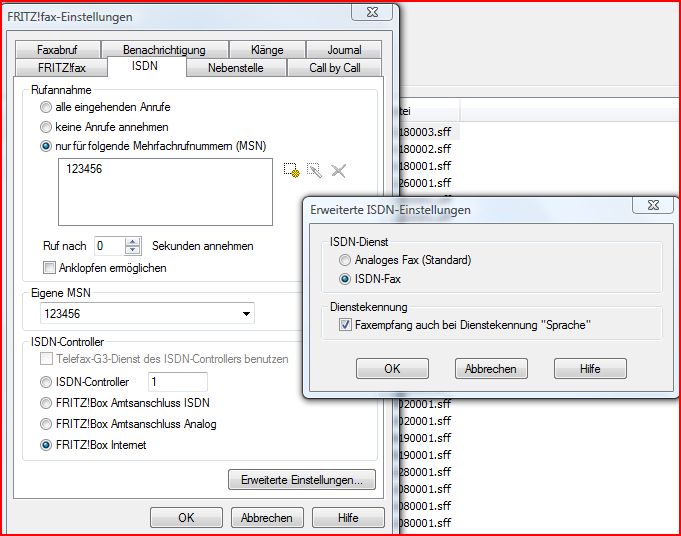Select 'FRITZ!Box Amtsanschluss ISDN' option
The width and height of the screenshot is (681, 536).
click(46, 403)
